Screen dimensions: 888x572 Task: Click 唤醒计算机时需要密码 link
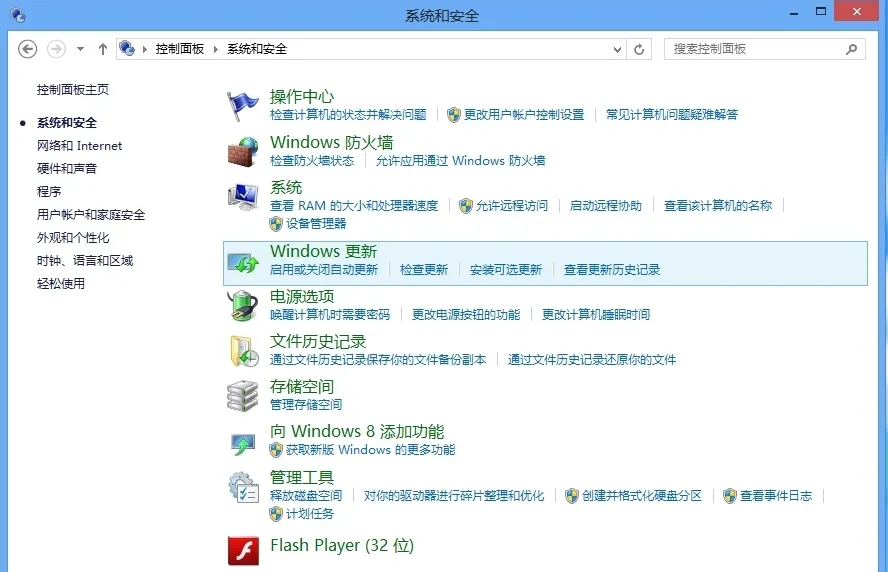[x=330, y=315]
